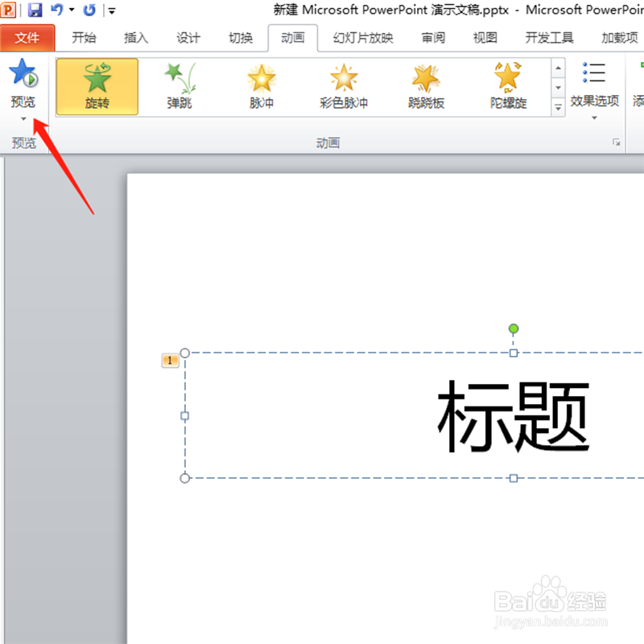Viewport: 644px width, 644px height.
Task: Grab the green rotation handle of title box
Action: point(514,328)
